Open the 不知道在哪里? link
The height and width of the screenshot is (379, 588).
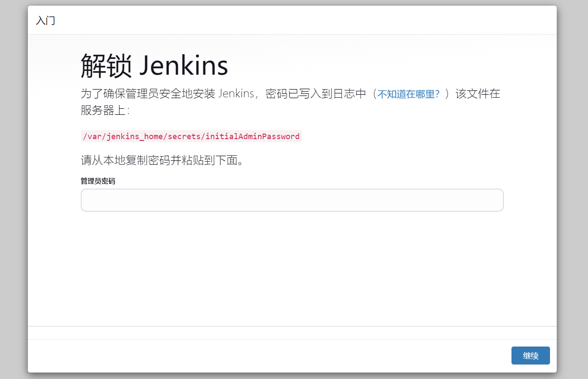point(408,94)
